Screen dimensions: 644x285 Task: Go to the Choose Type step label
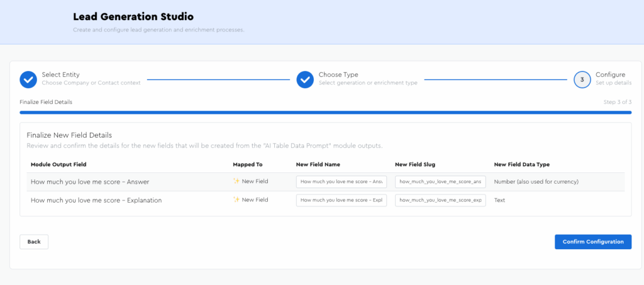[x=338, y=75]
